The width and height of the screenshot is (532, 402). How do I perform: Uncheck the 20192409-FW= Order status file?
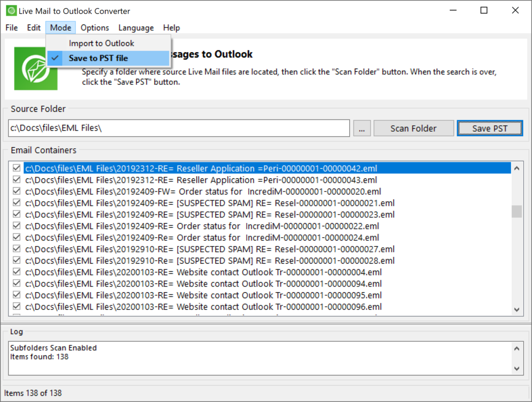pos(16,191)
